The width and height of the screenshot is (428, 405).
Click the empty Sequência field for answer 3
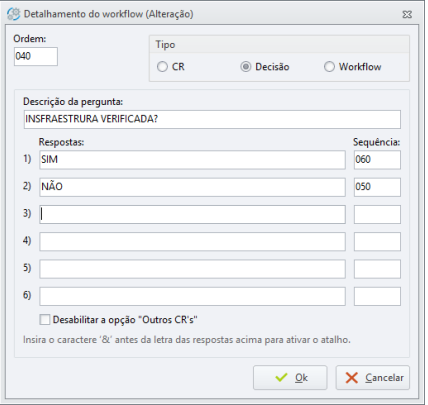pos(377,214)
